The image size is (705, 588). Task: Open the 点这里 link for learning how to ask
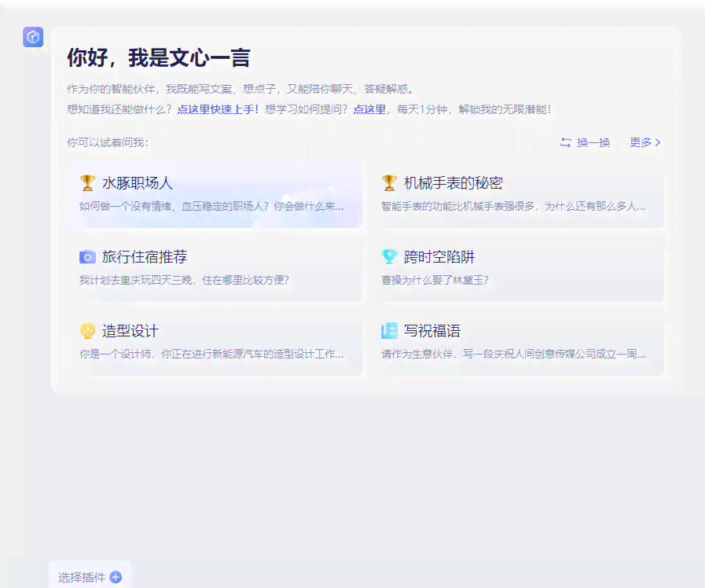(x=369, y=109)
